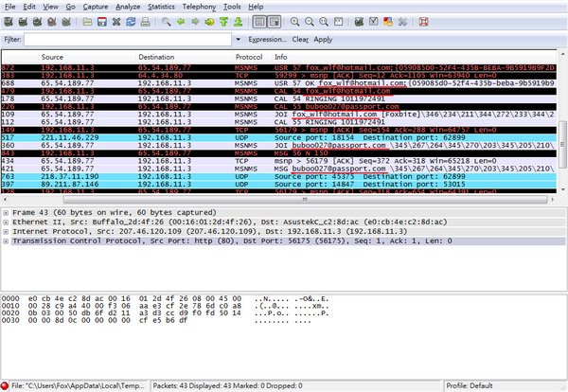
Task: Open the File menu
Action: (x=10, y=7)
